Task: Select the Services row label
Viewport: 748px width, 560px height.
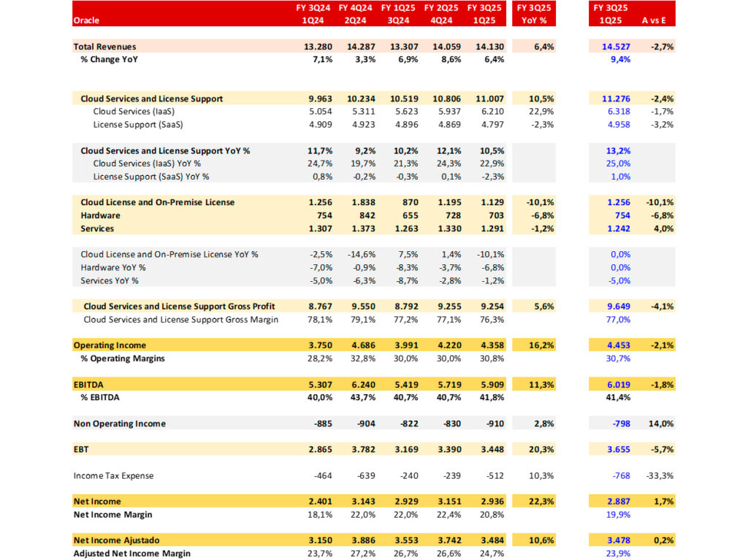Action: coord(97,229)
